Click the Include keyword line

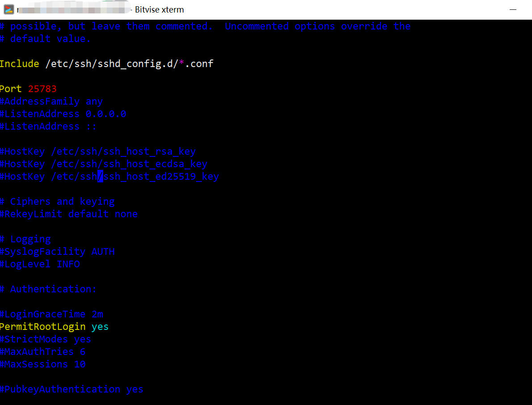[107, 64]
